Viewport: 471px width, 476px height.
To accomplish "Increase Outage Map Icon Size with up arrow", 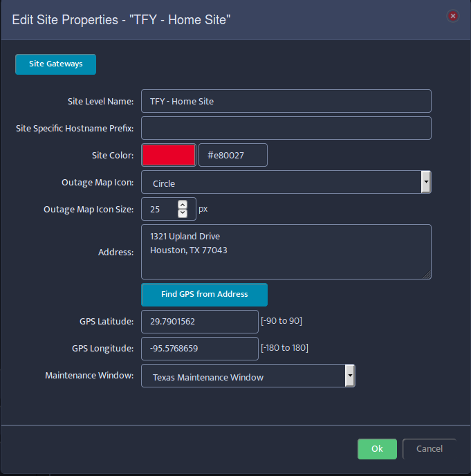I will click(183, 205).
